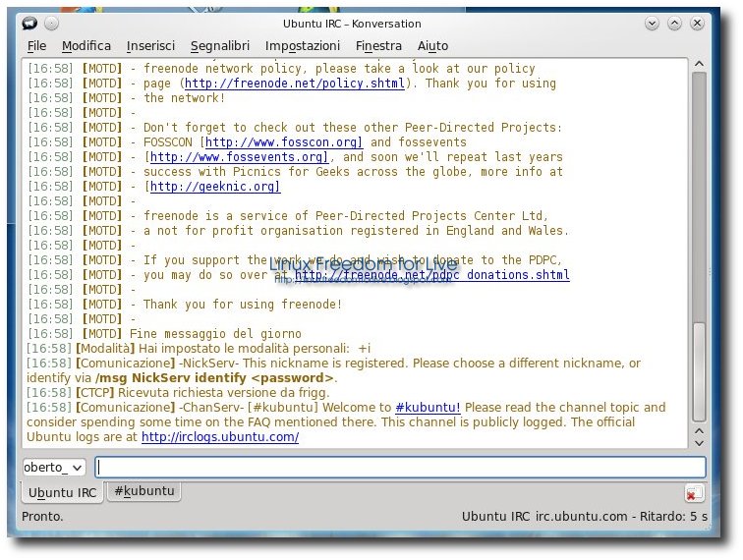Click the 'Ritardo: 5 s' lag status text
This screenshot has width=743, height=560.
[x=673, y=517]
